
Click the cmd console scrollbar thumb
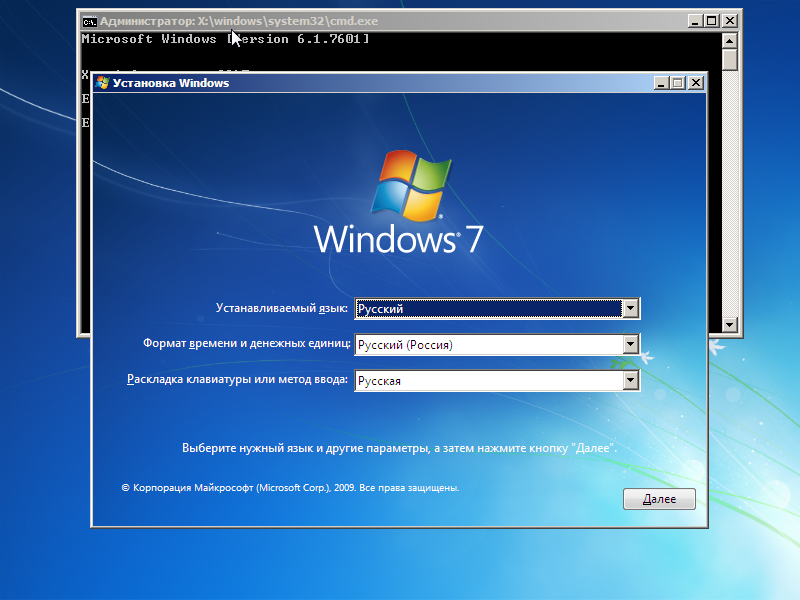click(x=730, y=59)
